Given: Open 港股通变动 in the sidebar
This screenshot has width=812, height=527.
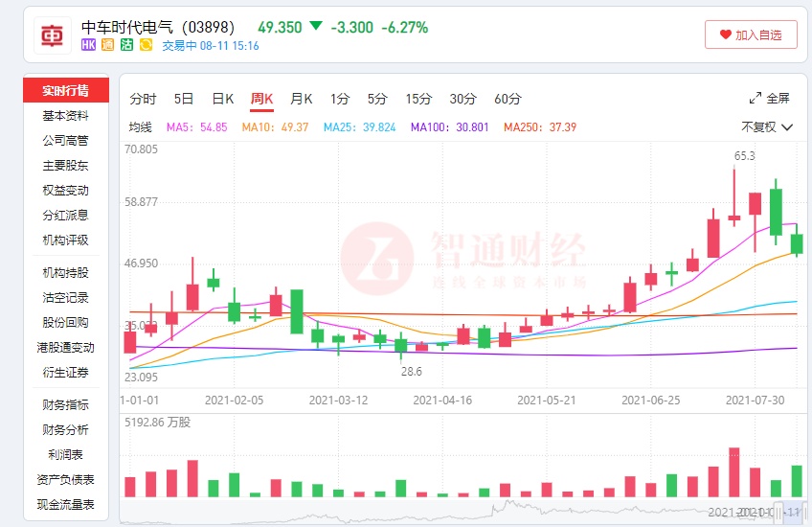Looking at the screenshot, I should tap(66, 347).
